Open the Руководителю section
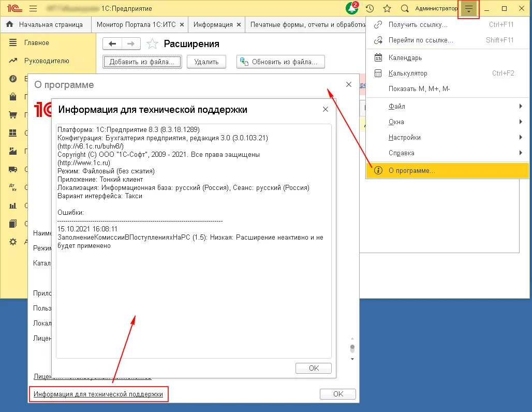Screen dimensions: 532x412 click(47, 61)
